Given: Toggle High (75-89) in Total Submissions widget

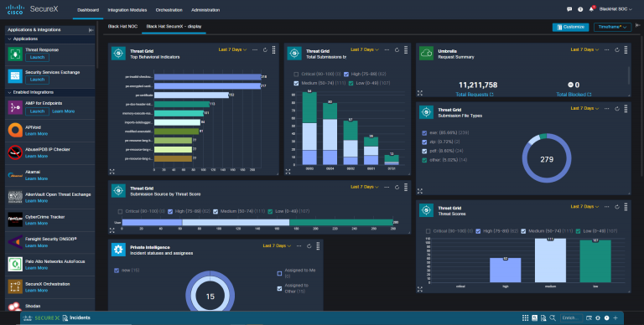Looking at the screenshot, I should click(346, 75).
